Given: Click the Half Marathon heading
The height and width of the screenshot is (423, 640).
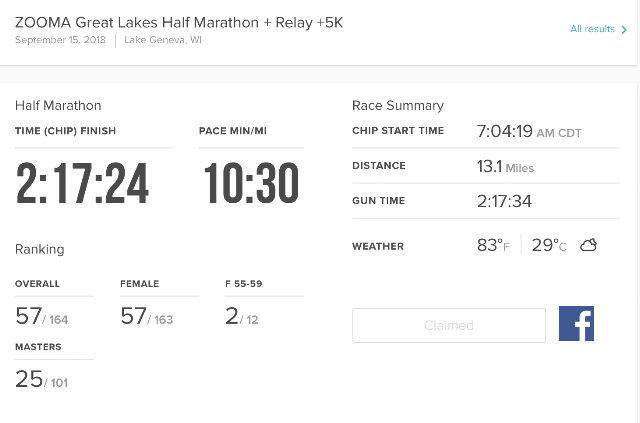Looking at the screenshot, I should click(x=58, y=106).
